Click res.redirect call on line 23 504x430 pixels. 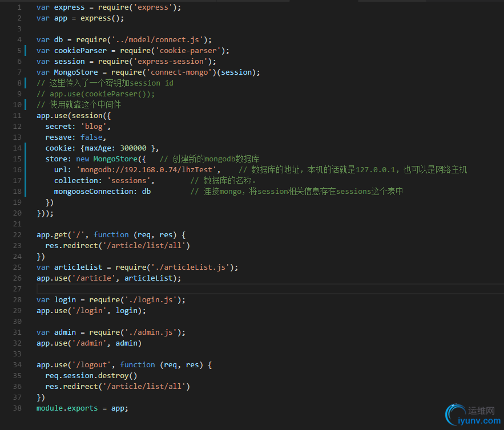pos(118,246)
